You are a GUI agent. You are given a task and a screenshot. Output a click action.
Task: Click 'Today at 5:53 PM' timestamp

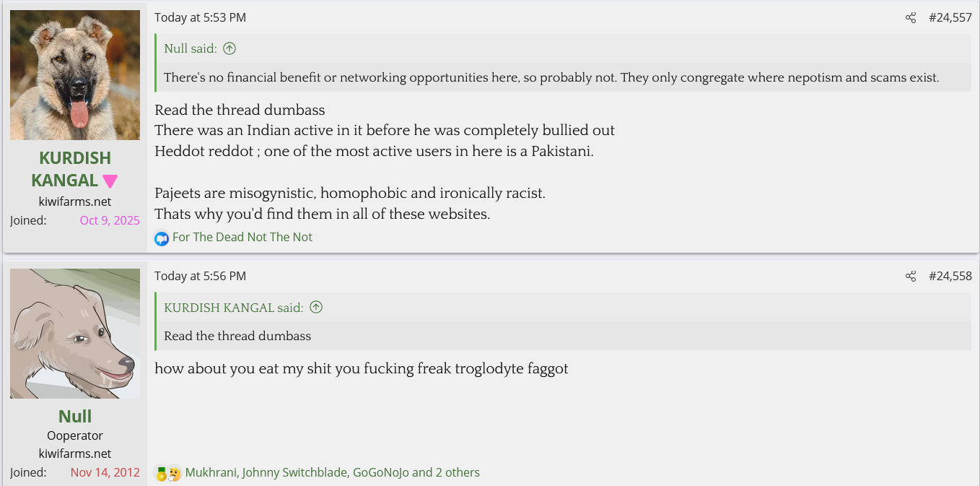200,18
